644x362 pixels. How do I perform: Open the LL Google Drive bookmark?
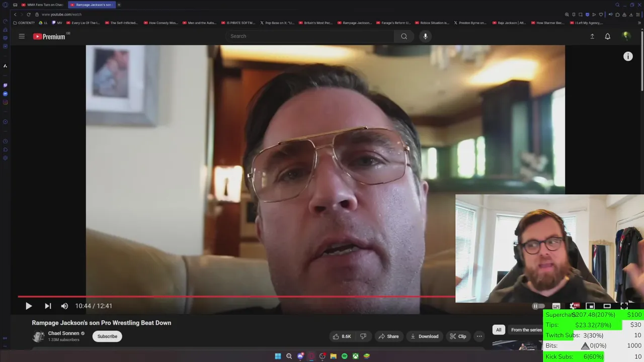point(43,23)
